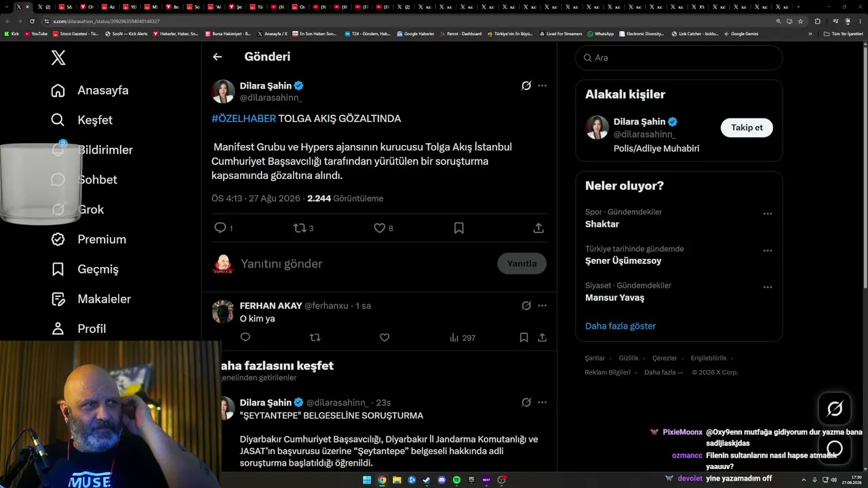Go to Anasayfa in the sidebar
The image size is (868, 488).
pyautogui.click(x=90, y=90)
